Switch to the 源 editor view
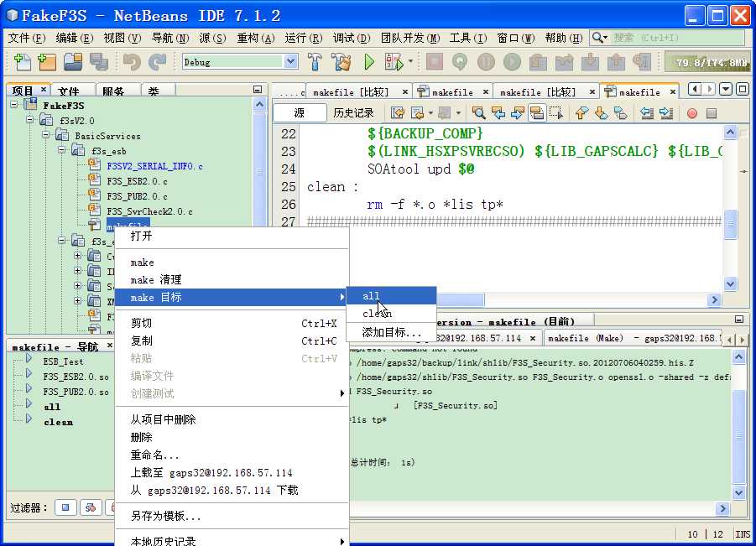756x546 pixels. (300, 113)
